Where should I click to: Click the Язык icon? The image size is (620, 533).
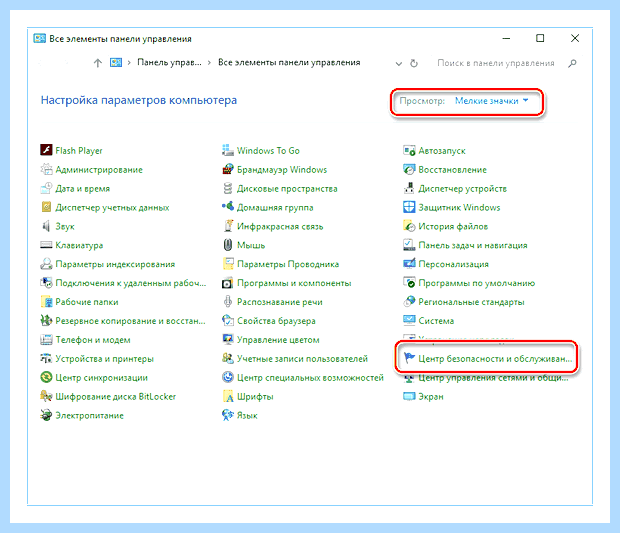(x=228, y=415)
